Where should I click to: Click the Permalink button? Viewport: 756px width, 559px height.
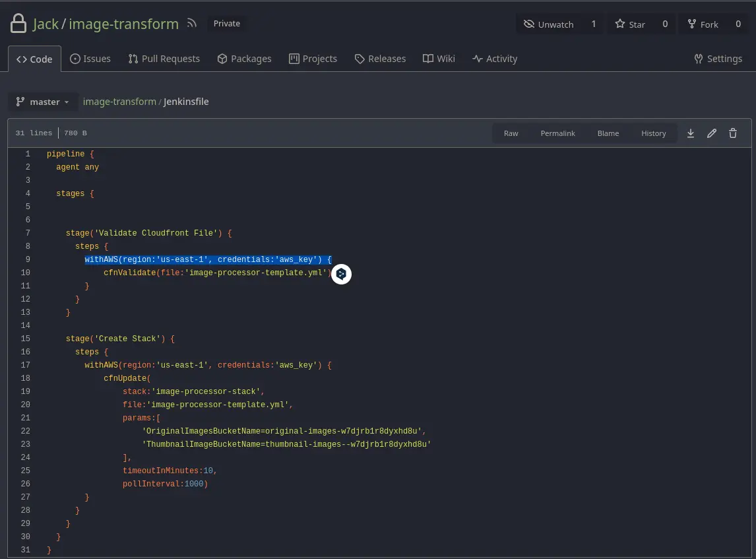pyautogui.click(x=558, y=133)
